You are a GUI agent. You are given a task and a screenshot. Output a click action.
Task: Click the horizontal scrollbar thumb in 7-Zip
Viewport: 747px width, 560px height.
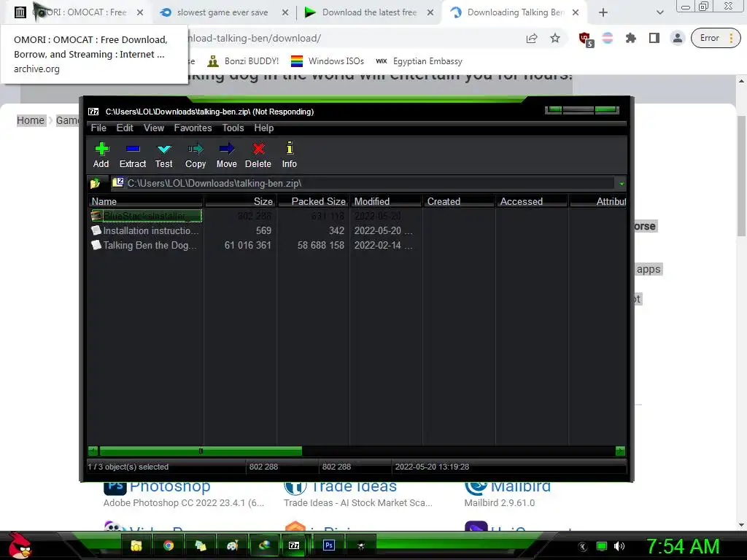[x=201, y=451]
